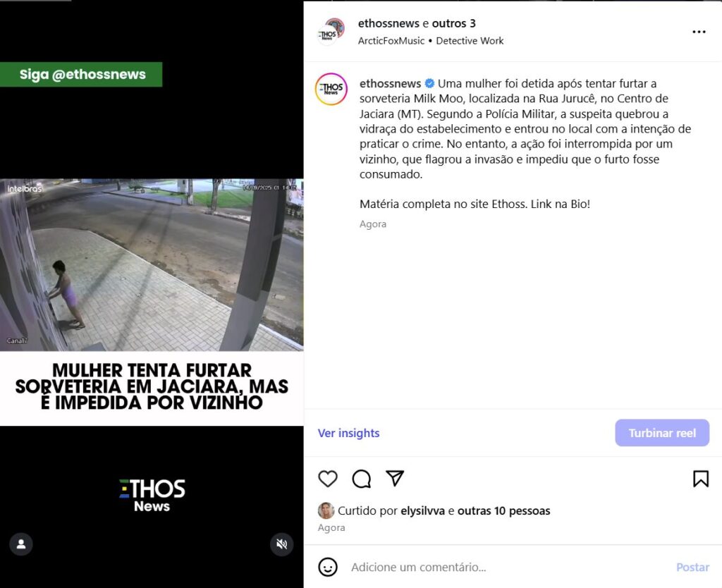
Task: Like the reel with the heart icon
Action: tap(328, 479)
